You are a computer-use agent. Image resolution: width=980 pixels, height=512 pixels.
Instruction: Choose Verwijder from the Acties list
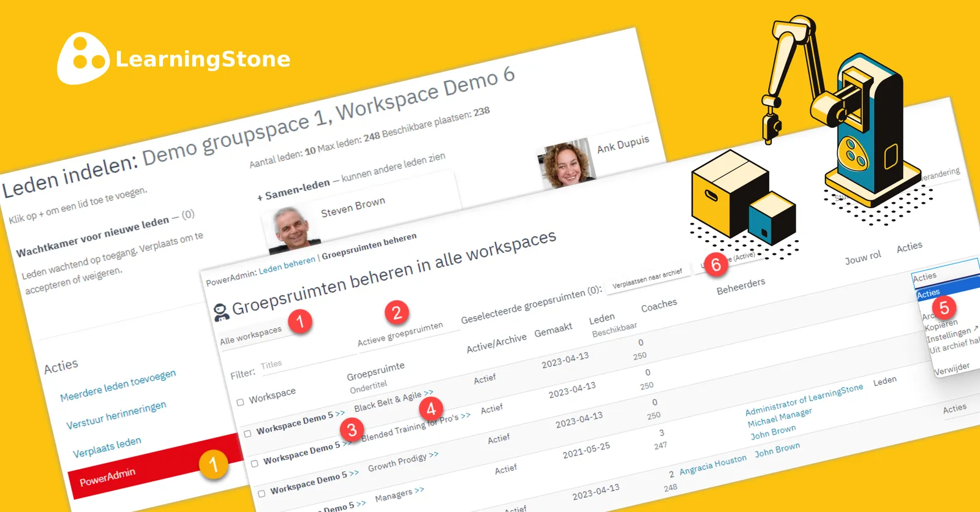tap(951, 369)
